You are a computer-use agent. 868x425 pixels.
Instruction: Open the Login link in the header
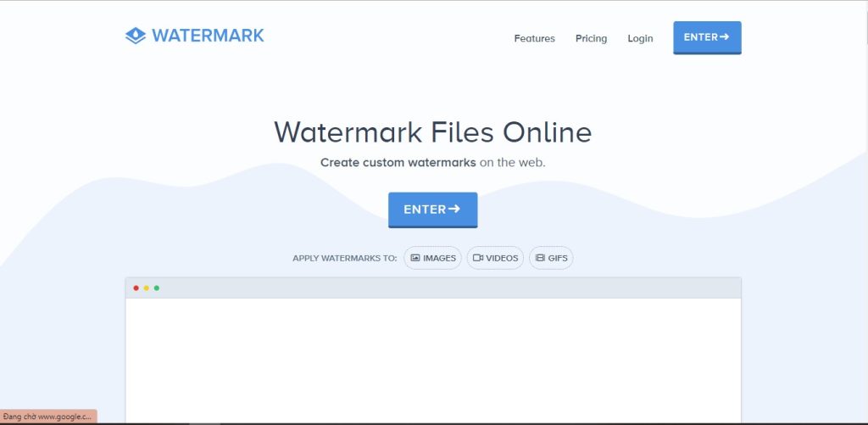coord(640,38)
